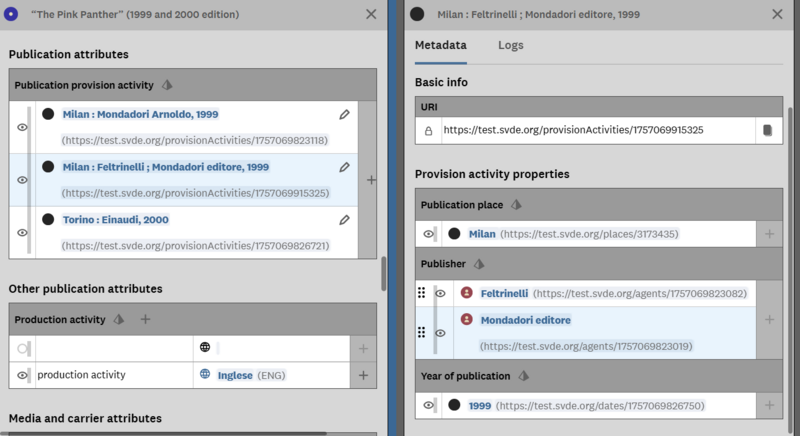Click the globe icon beside Inglese

pos(205,374)
